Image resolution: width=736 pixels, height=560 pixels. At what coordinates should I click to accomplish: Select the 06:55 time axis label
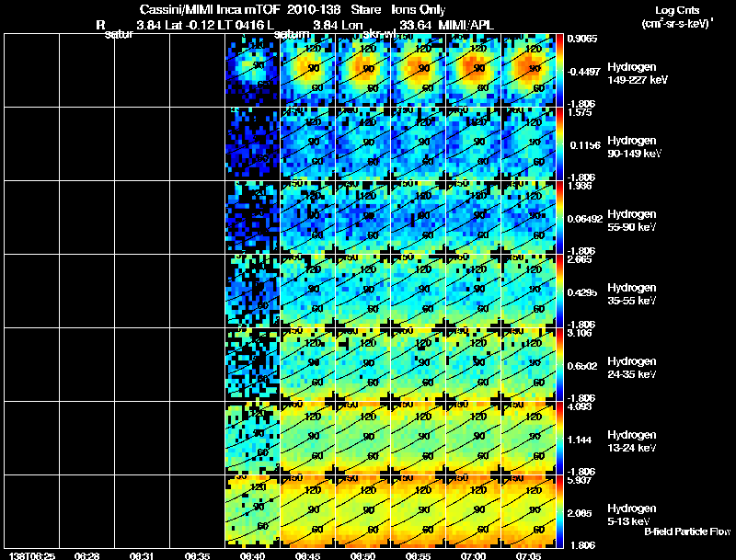coord(418,556)
